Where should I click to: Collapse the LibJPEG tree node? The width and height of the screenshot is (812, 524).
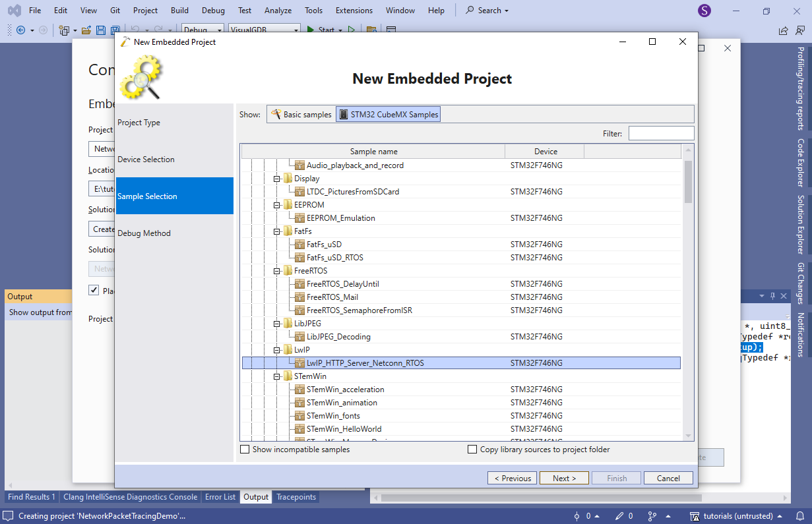pyautogui.click(x=277, y=324)
